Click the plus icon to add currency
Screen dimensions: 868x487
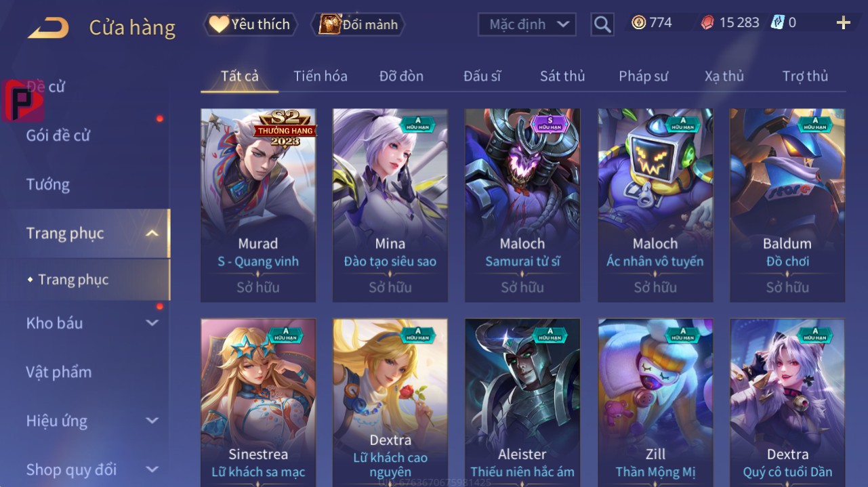[x=843, y=24]
